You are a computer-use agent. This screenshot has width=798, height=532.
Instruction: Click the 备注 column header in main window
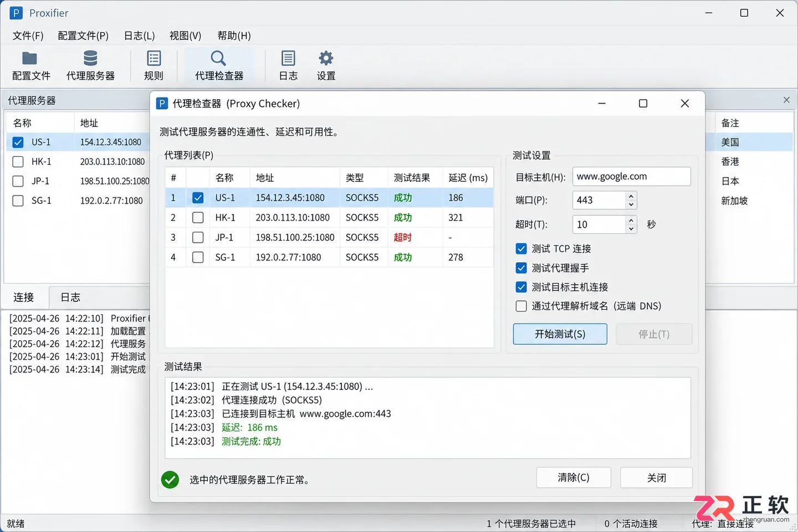point(730,123)
